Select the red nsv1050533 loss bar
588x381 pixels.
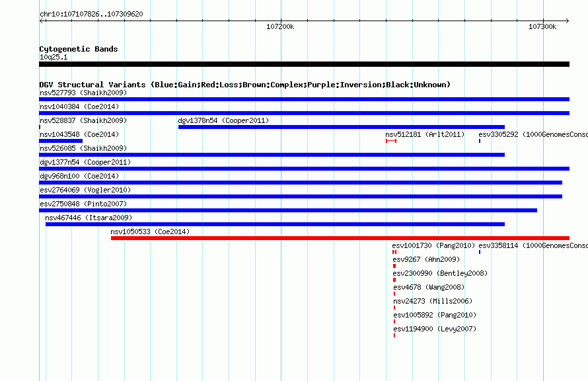[x=340, y=238]
